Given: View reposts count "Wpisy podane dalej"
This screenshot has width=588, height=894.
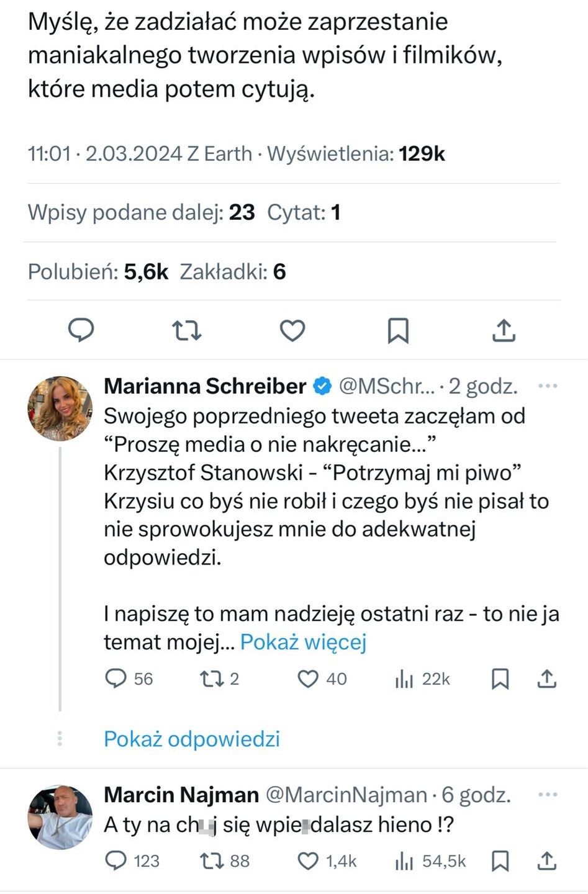Looking at the screenshot, I should (x=142, y=213).
